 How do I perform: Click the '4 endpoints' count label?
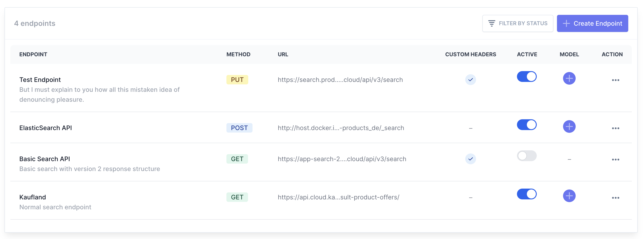click(x=34, y=23)
